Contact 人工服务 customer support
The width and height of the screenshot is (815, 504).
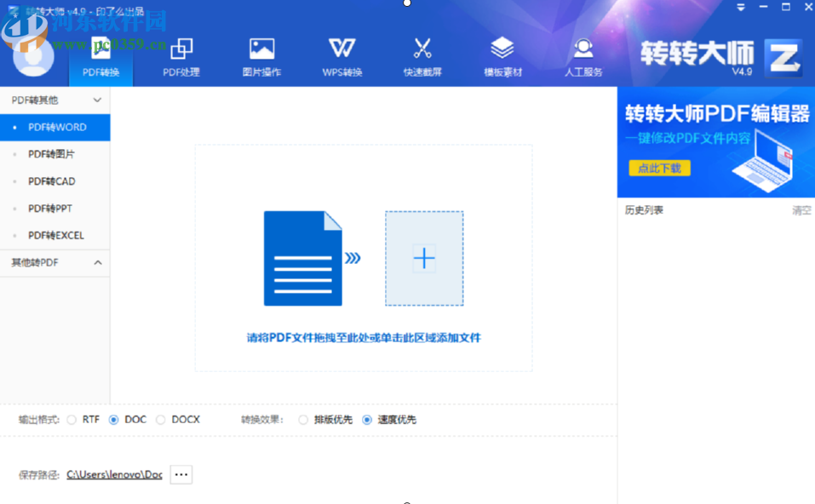tap(583, 55)
